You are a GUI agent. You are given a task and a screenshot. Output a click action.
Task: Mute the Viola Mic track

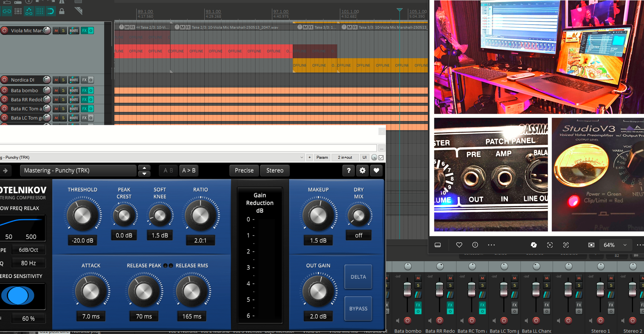pos(56,30)
